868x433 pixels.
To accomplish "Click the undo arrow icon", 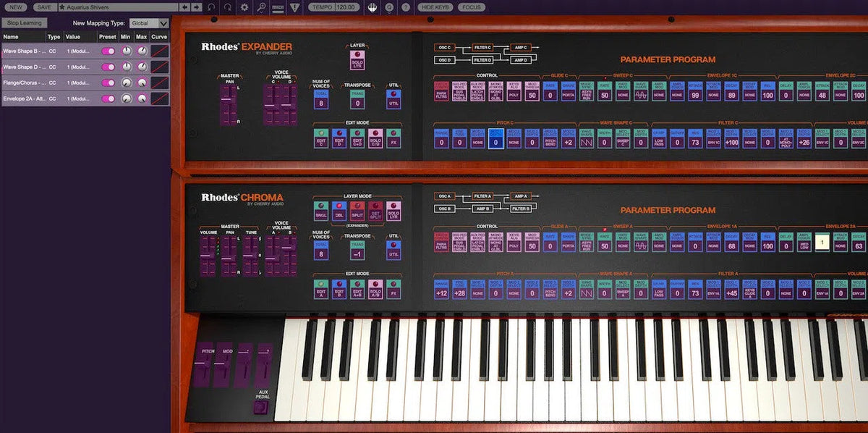I will click(212, 7).
